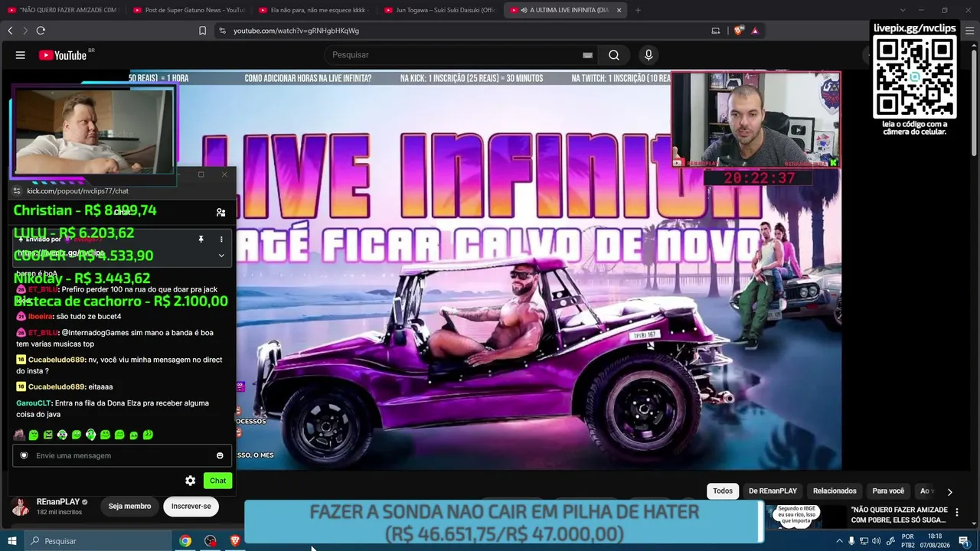
Task: Open Brave browser from the taskbar
Action: (x=235, y=541)
